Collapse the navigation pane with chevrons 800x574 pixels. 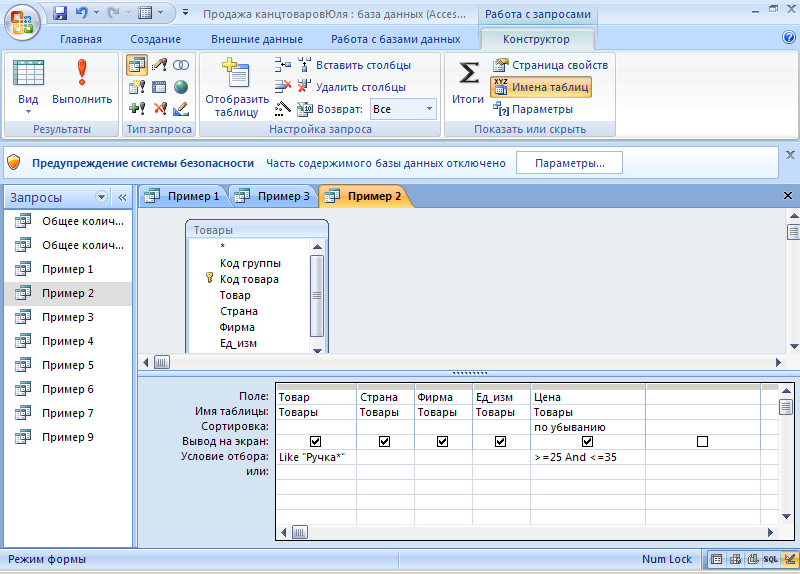click(x=122, y=197)
